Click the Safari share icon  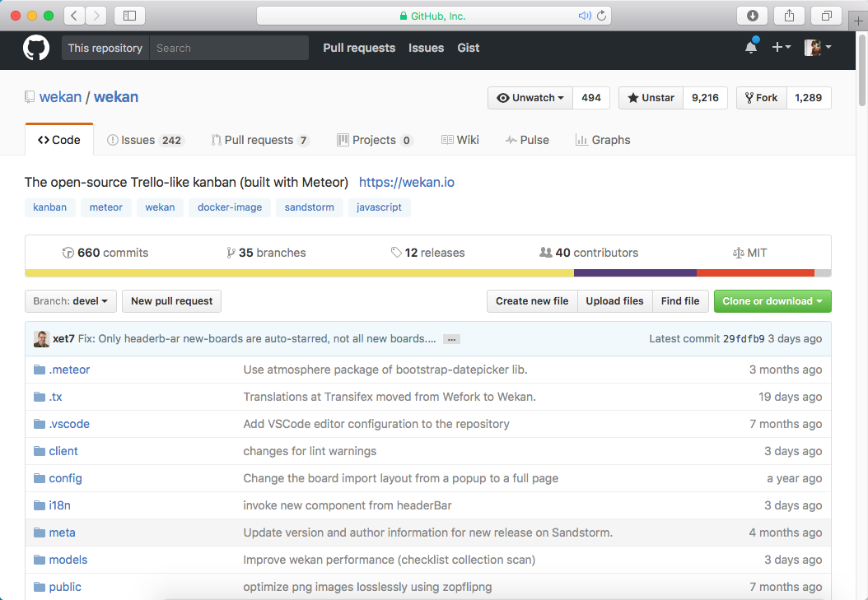789,16
